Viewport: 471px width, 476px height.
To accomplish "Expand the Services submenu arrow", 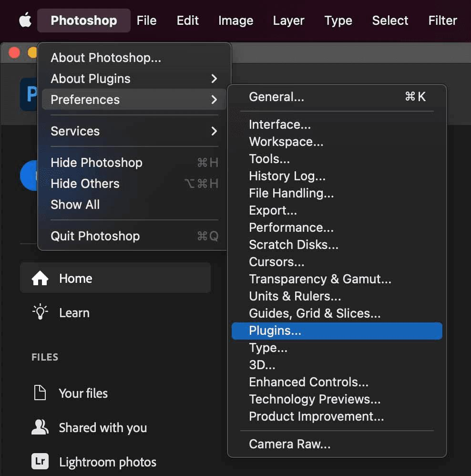I will pos(214,131).
